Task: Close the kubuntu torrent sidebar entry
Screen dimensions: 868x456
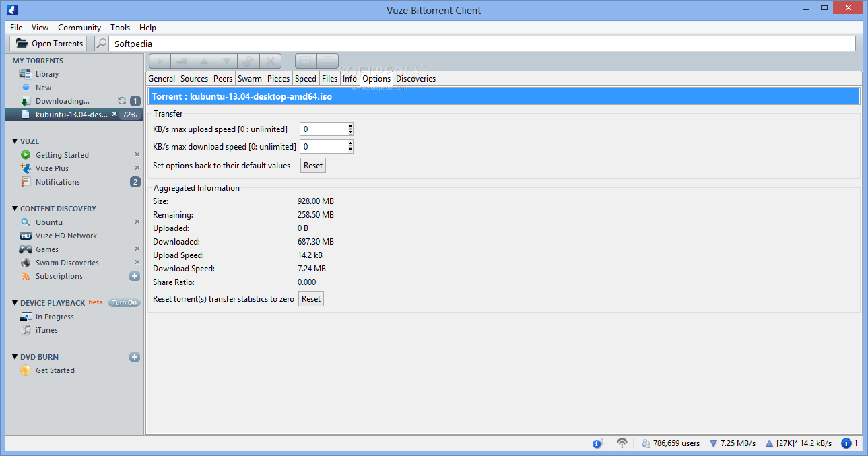Action: click(x=114, y=115)
